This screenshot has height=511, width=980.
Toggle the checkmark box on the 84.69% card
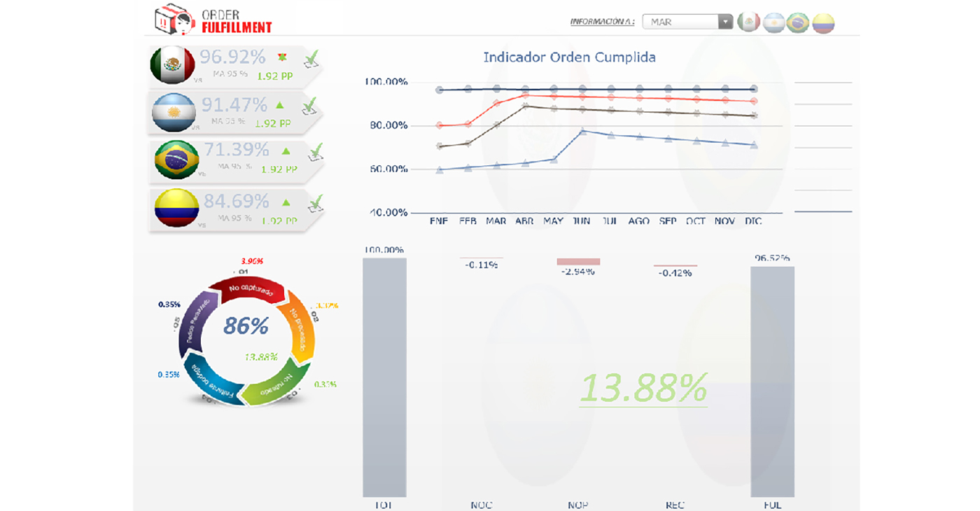point(316,203)
